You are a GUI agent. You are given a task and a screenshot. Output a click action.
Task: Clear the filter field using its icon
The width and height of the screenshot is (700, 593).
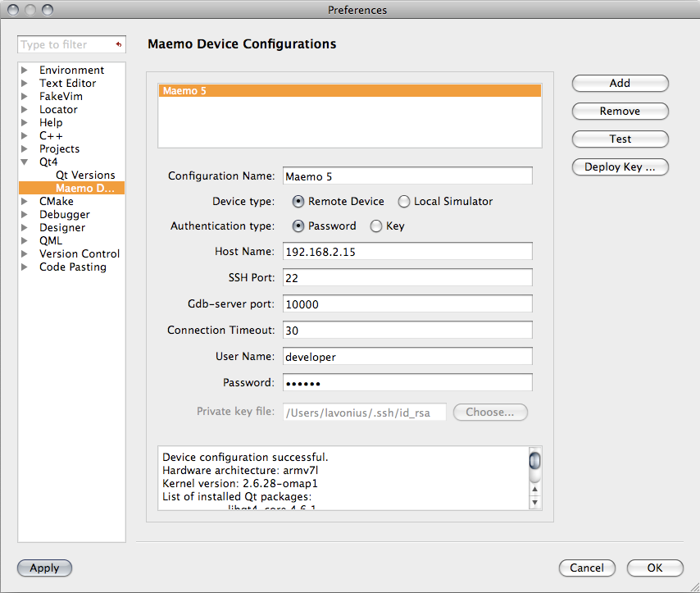(119, 45)
